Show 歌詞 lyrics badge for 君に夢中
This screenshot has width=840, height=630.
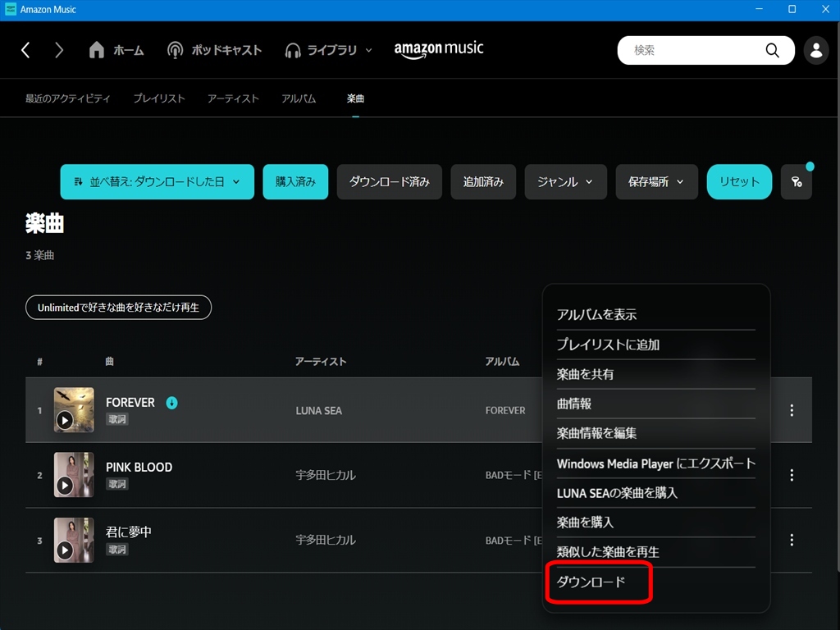coord(116,549)
